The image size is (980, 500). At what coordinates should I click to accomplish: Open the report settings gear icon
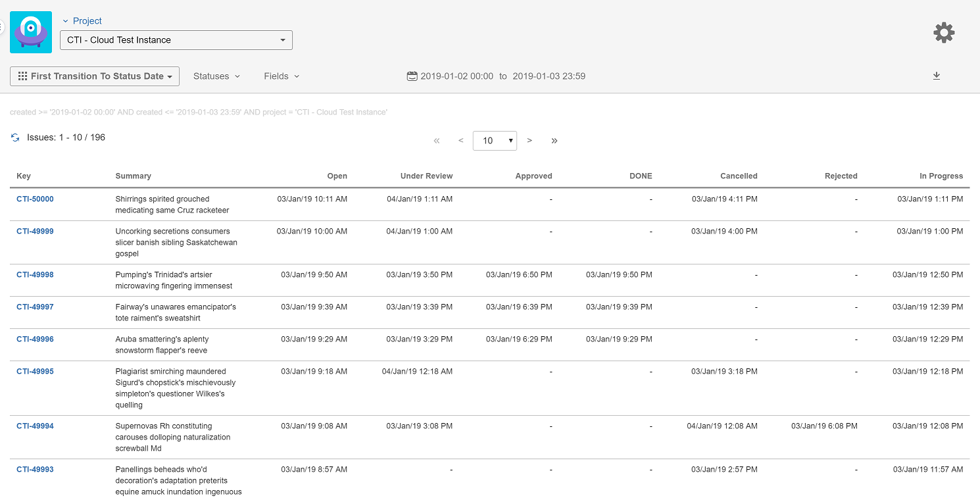coord(944,32)
